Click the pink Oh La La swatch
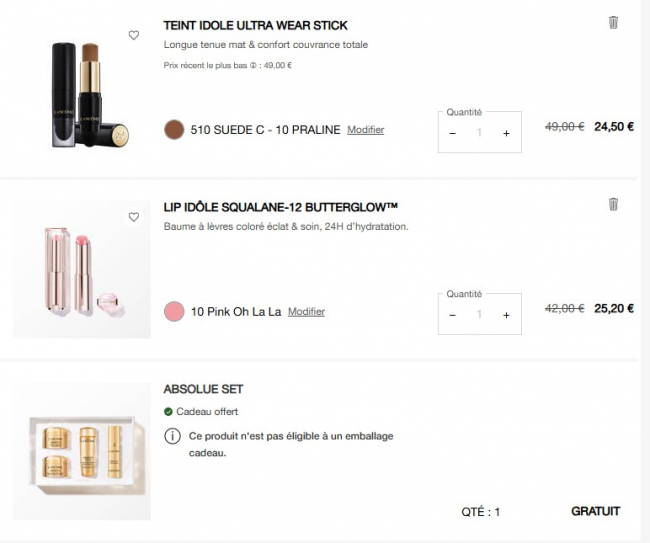This screenshot has height=543, width=650. click(x=174, y=311)
